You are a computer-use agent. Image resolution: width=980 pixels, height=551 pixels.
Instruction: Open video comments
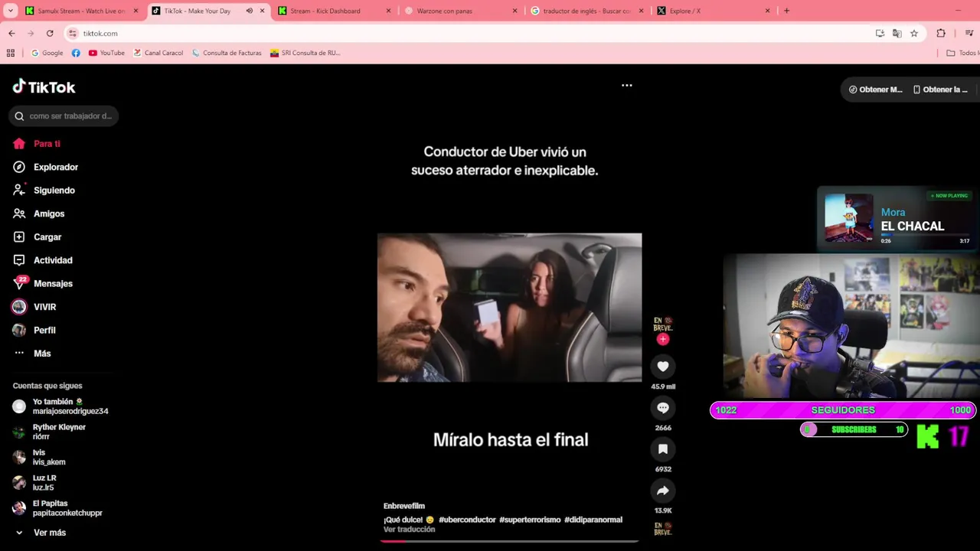click(x=663, y=408)
